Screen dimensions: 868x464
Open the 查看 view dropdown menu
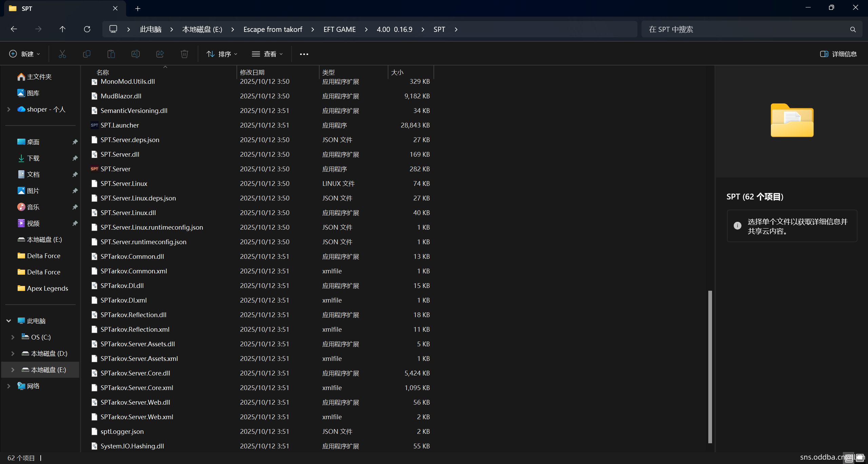point(267,54)
